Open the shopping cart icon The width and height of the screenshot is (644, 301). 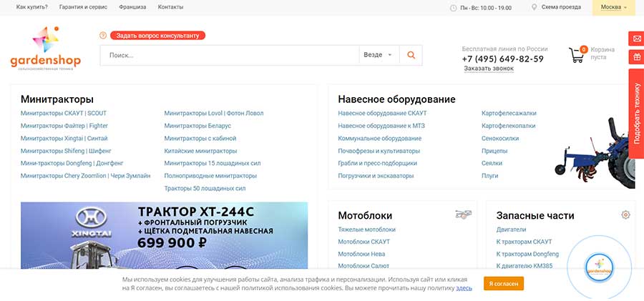point(577,54)
